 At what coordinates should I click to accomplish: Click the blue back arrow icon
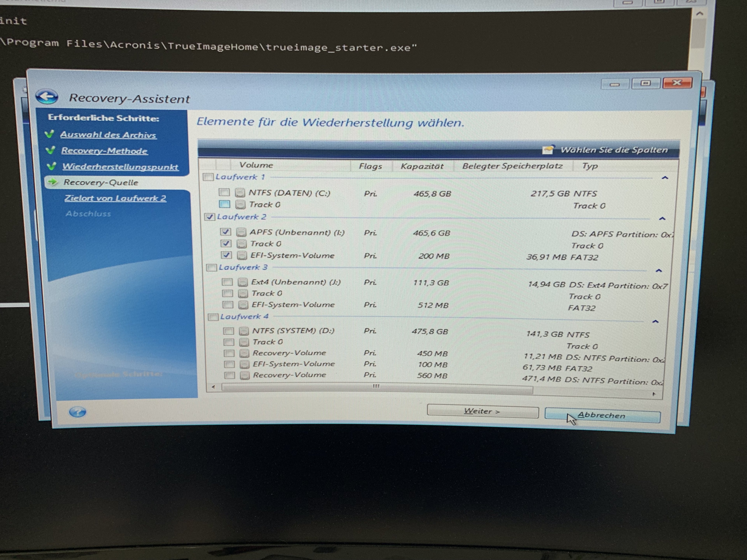click(x=47, y=97)
